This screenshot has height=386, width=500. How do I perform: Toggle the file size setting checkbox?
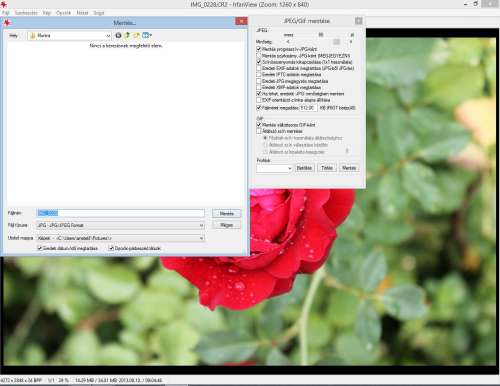coord(259,108)
